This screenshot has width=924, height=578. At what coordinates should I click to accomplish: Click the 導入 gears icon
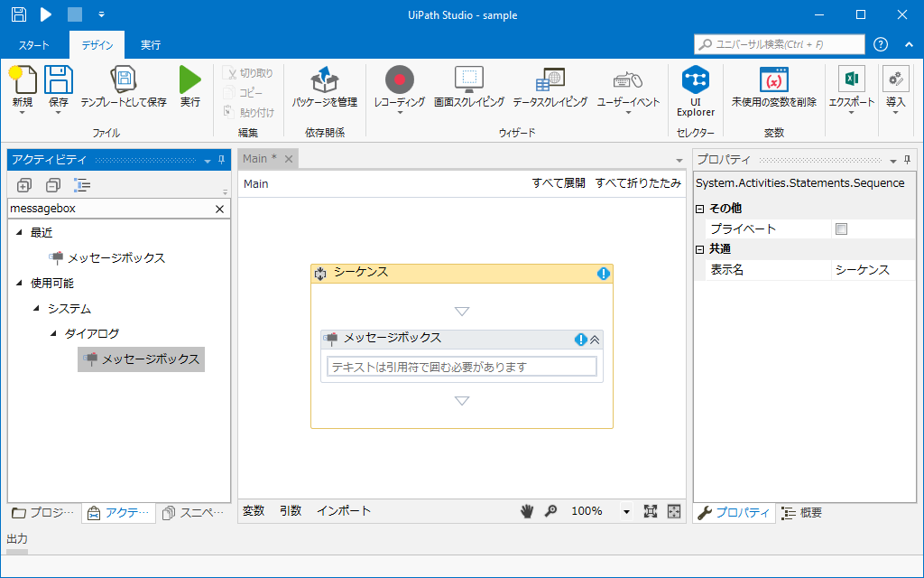896,79
